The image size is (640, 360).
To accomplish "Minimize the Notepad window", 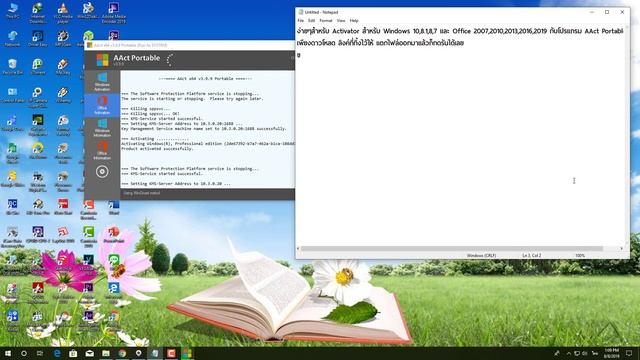I will coord(592,12).
